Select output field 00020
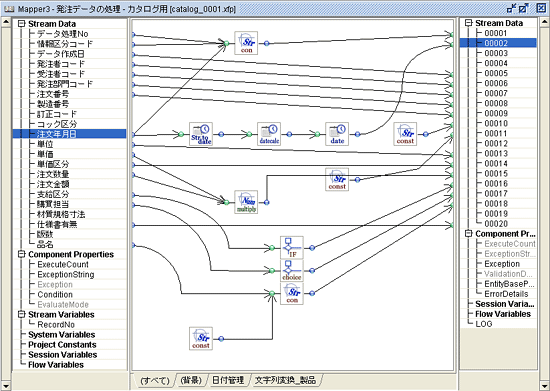 pos(496,224)
